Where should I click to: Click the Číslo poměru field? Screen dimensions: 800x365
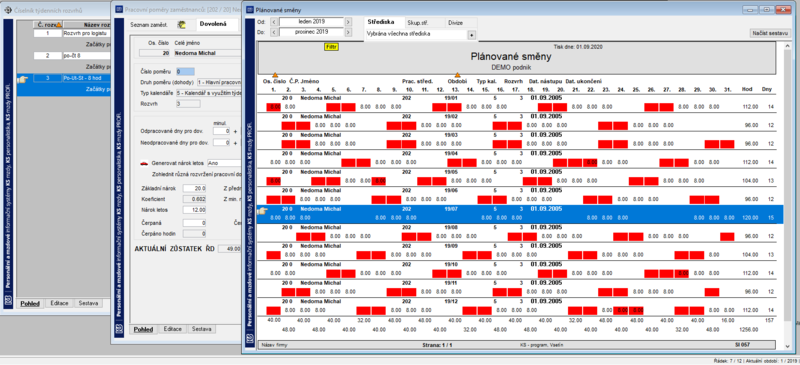tap(185, 71)
